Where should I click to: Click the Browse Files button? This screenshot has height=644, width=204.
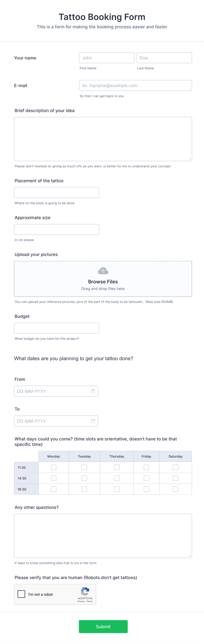tap(103, 281)
